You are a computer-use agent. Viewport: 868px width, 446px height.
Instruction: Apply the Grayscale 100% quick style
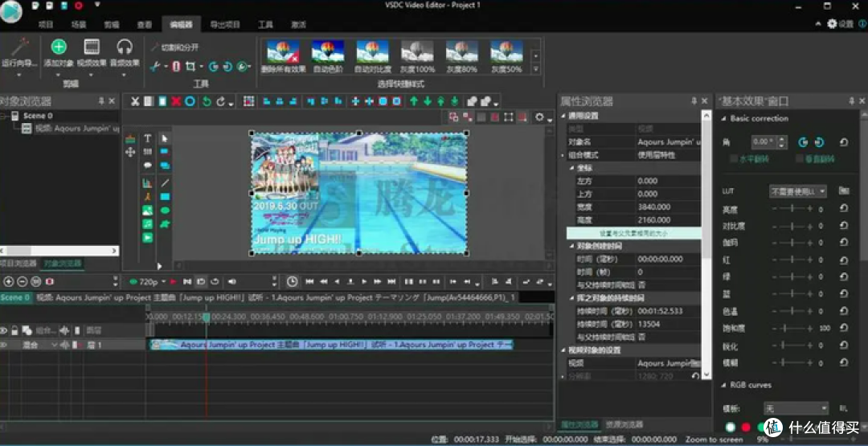[417, 56]
